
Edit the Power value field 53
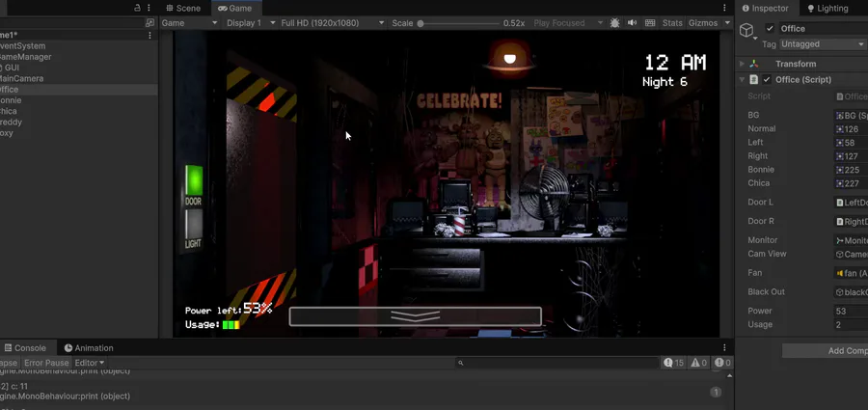852,312
